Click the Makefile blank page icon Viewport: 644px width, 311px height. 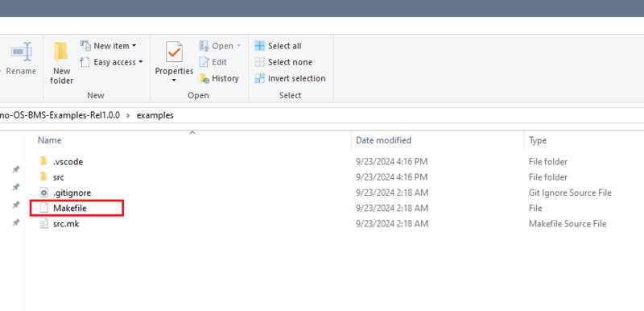43,209
